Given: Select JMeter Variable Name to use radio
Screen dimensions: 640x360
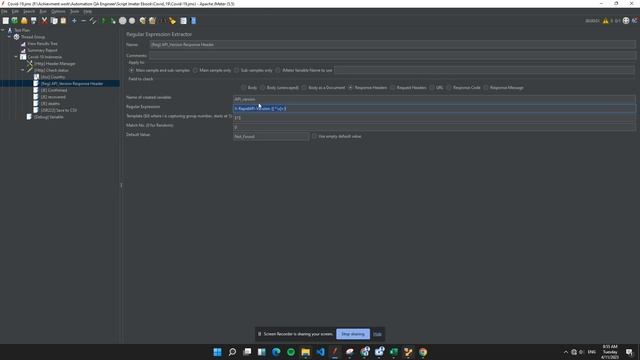Looking at the screenshot, I should click(x=278, y=70).
